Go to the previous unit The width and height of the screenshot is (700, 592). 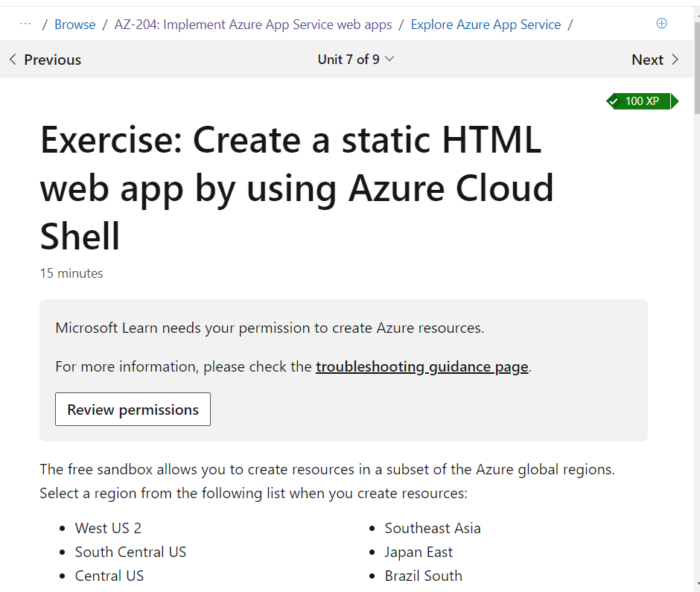46,59
